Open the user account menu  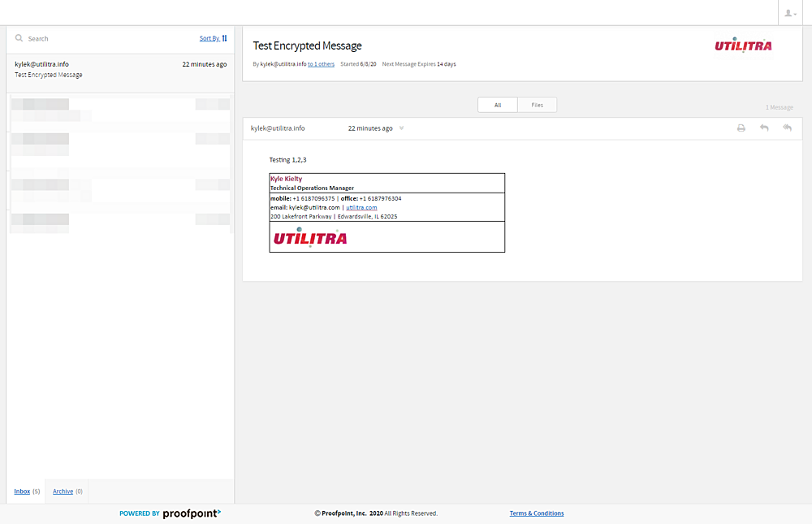789,13
